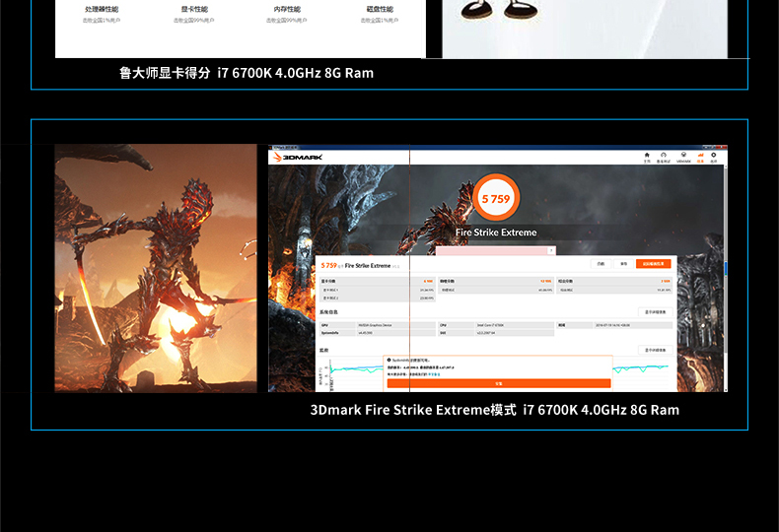Click the SystemInfo version row

click(378, 333)
